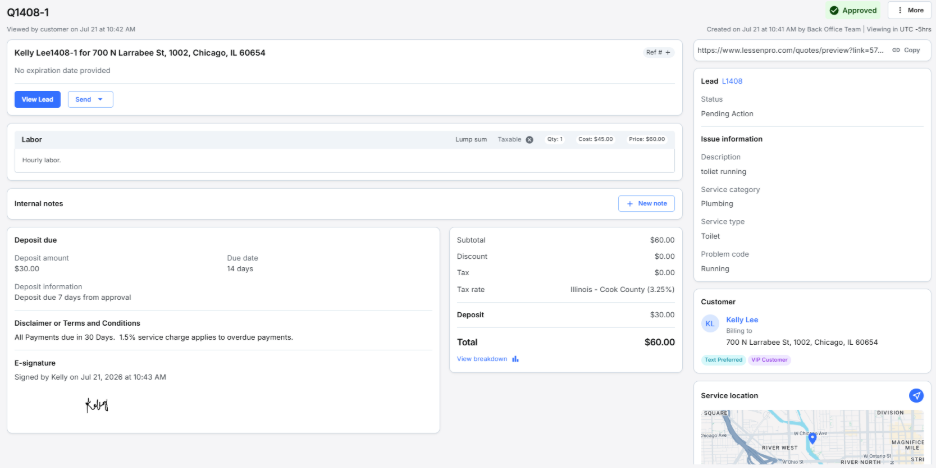Remove the Taxable tag via x icon
The height and width of the screenshot is (468, 936).
pyautogui.click(x=529, y=139)
